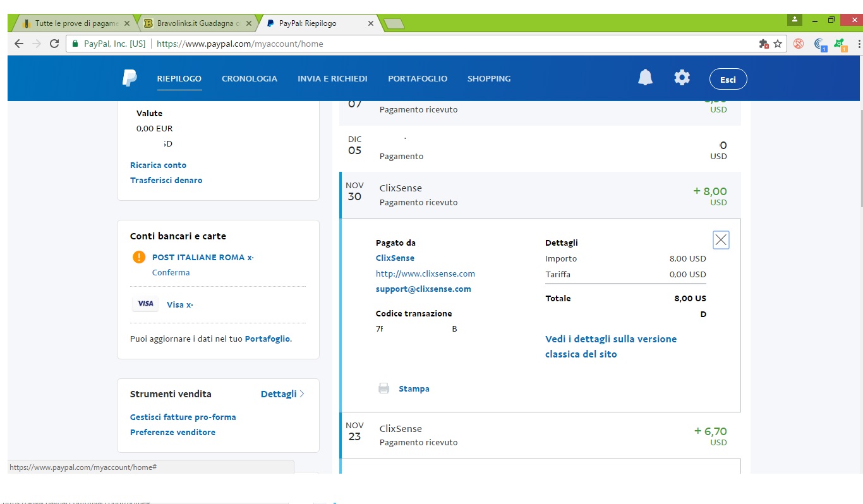
Task: Close the Tutte le prove di pagamento tab
Action: 127,23
